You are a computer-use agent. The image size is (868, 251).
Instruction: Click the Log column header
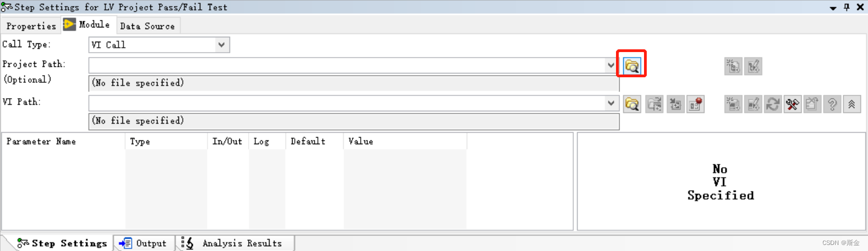(267, 141)
